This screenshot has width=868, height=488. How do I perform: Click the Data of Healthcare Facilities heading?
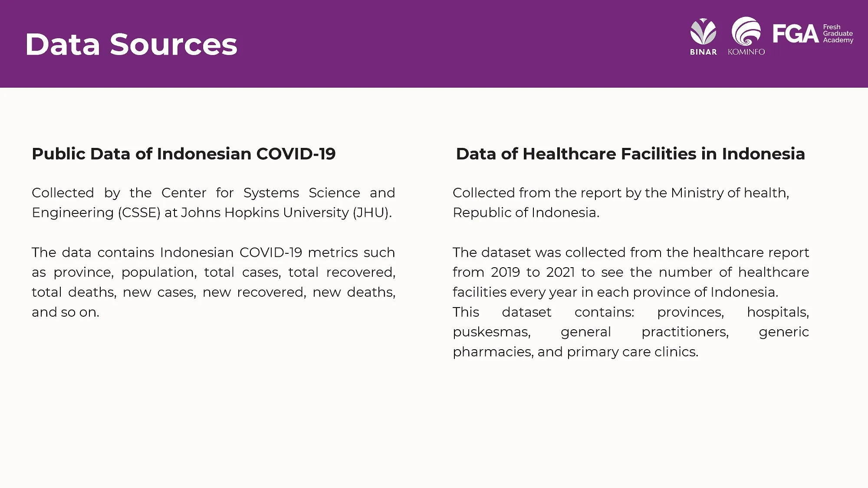630,154
